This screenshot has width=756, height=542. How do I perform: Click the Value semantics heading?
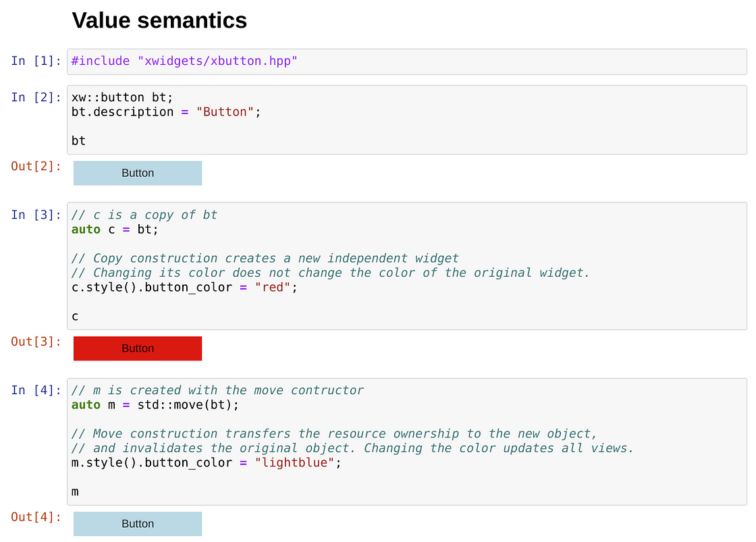(159, 21)
